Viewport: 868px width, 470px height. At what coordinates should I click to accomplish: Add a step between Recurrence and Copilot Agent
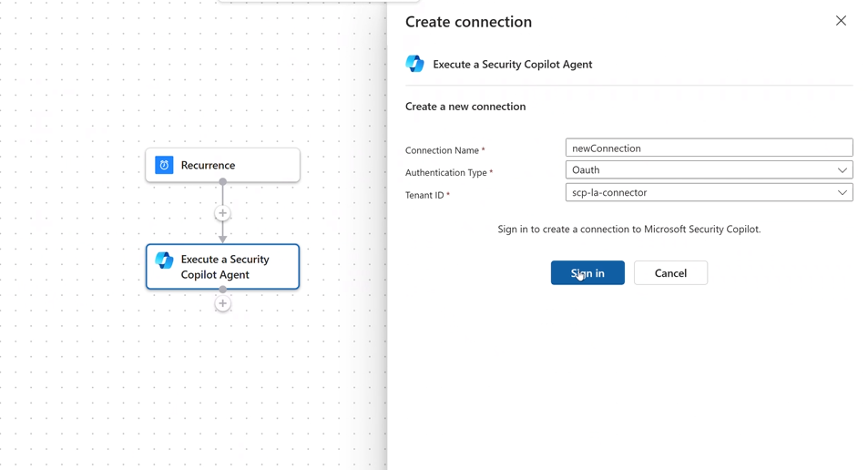pos(222,213)
